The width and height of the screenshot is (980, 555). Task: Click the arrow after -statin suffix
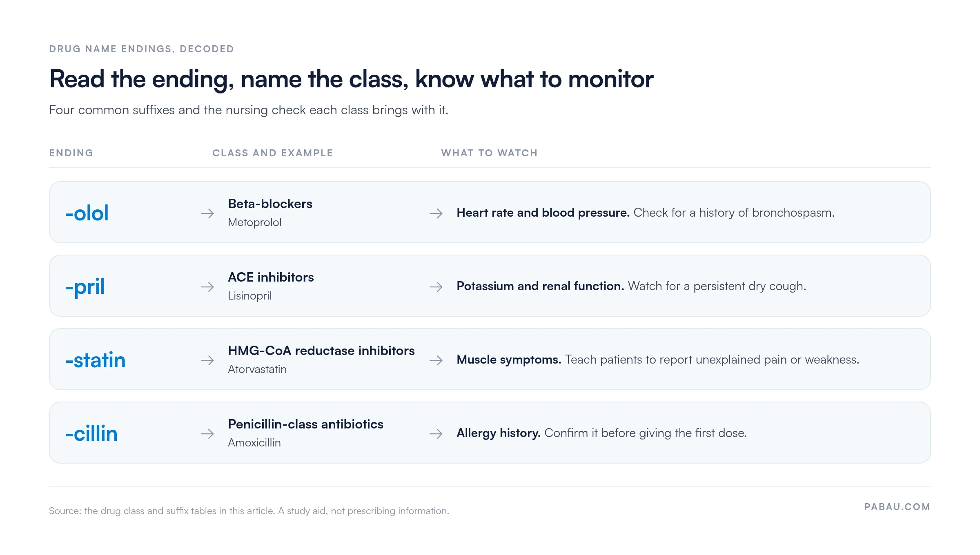(207, 360)
